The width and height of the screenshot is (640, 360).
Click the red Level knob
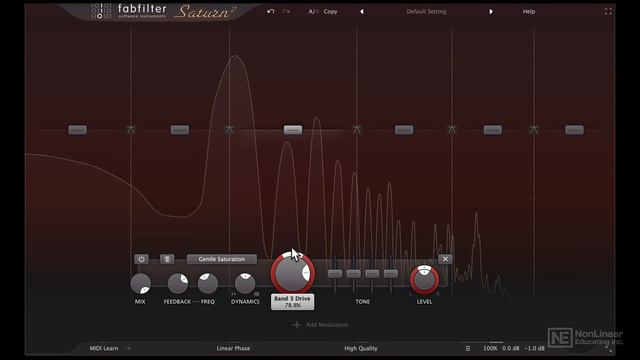(x=424, y=280)
